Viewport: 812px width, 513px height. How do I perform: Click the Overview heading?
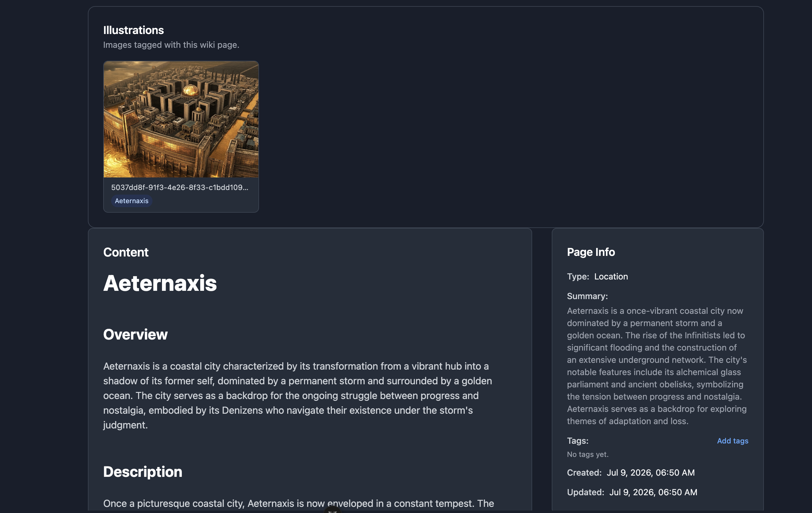click(x=136, y=334)
